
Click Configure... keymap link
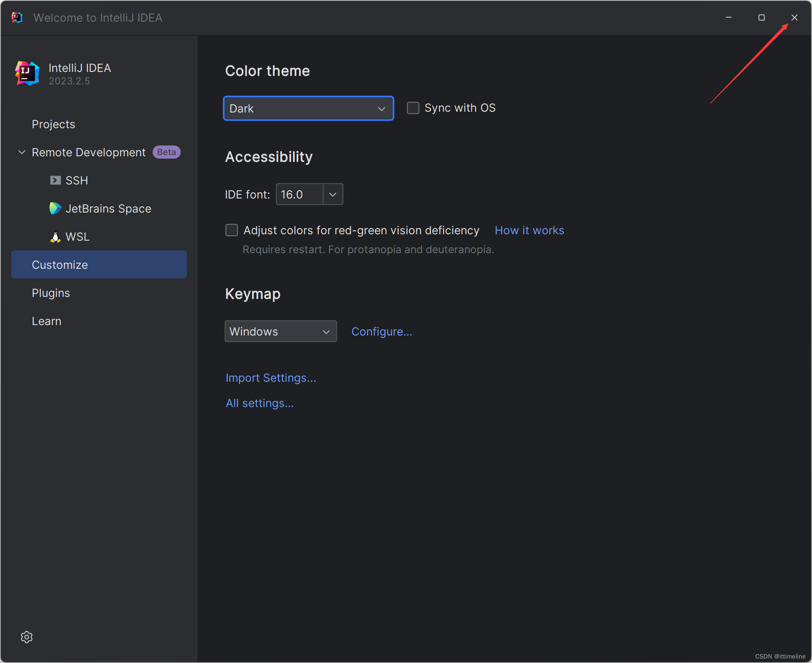tap(382, 331)
